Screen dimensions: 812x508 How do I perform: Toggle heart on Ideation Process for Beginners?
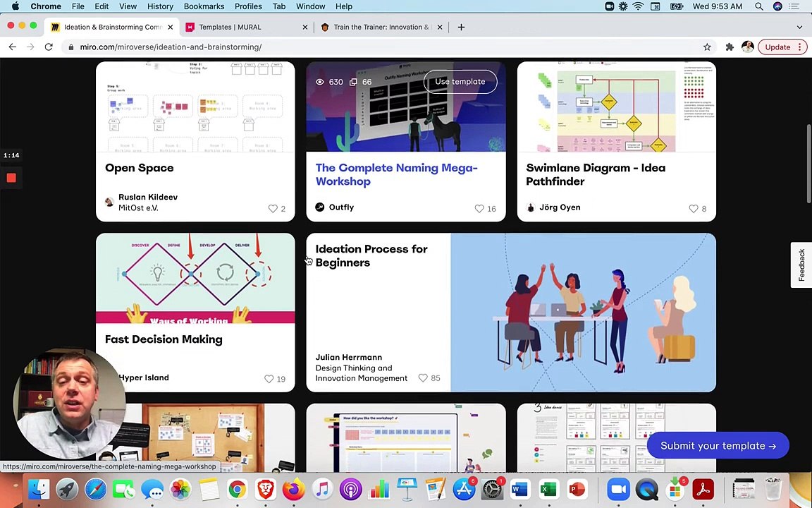[423, 378]
